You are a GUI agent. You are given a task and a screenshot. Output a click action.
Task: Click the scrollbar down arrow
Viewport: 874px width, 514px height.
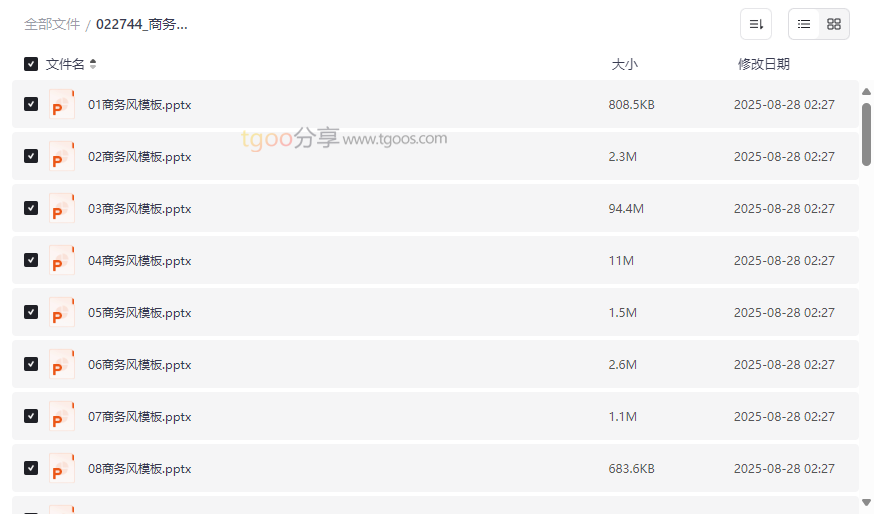click(866, 502)
